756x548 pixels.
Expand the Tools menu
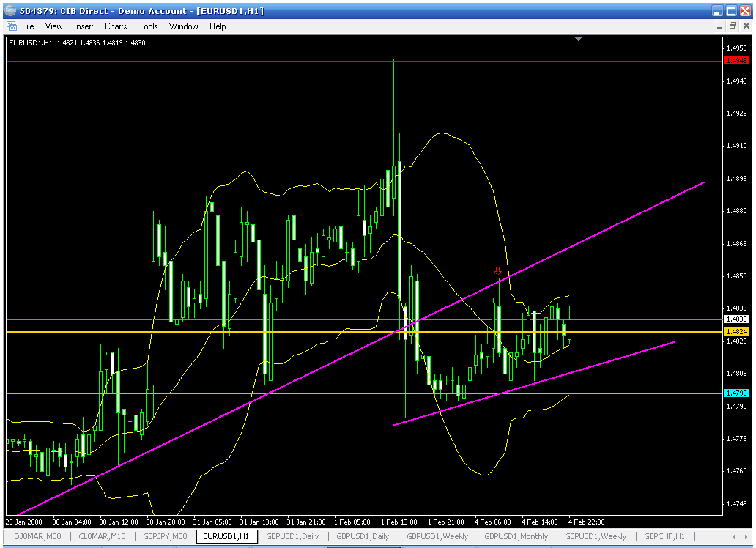148,26
